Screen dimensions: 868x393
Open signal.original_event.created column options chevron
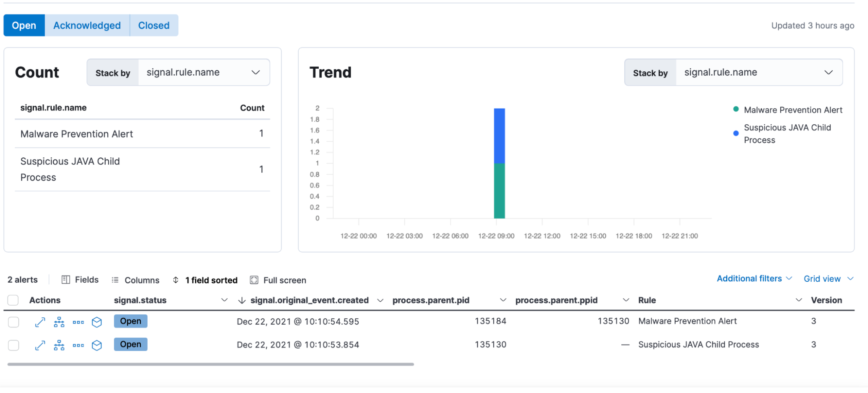click(x=380, y=300)
